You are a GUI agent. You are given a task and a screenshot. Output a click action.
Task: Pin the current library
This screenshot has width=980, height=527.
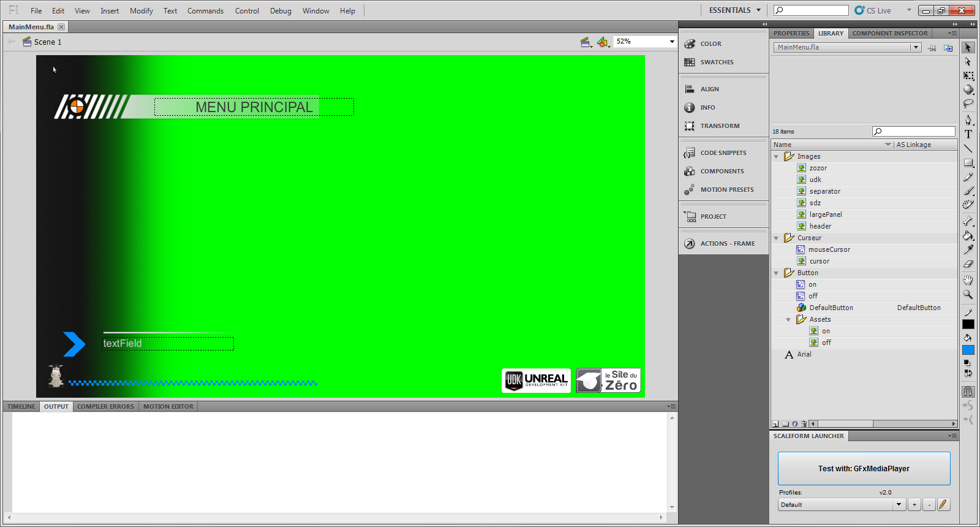tap(932, 48)
